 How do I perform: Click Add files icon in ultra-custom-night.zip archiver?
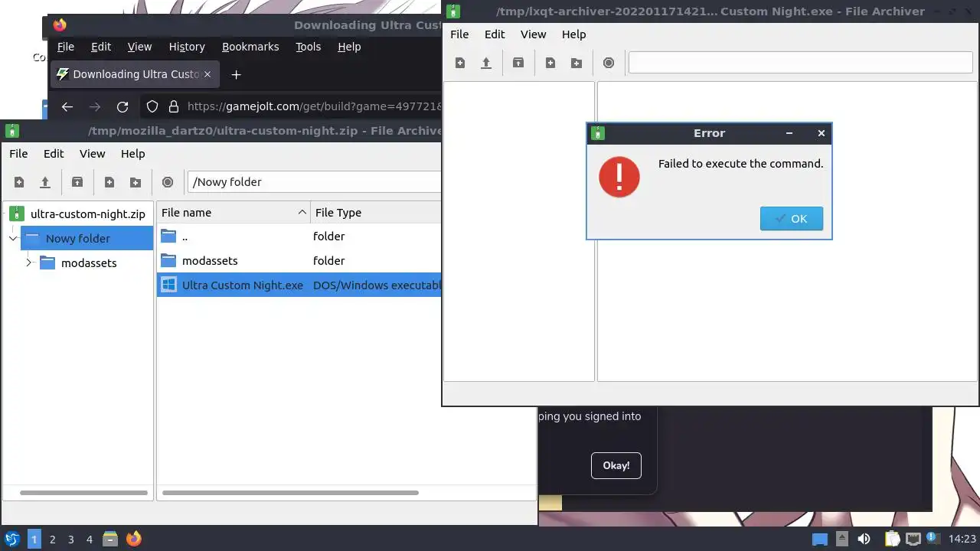click(x=109, y=182)
